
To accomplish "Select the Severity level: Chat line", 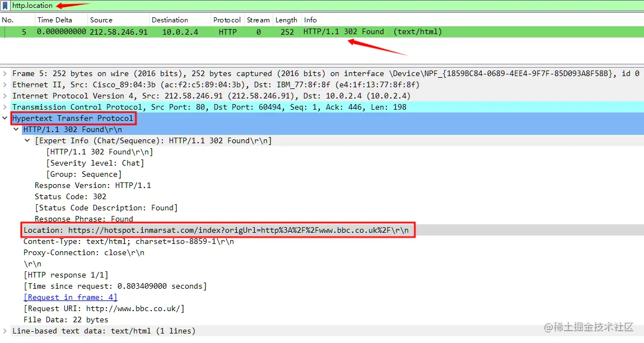I will point(95,163).
